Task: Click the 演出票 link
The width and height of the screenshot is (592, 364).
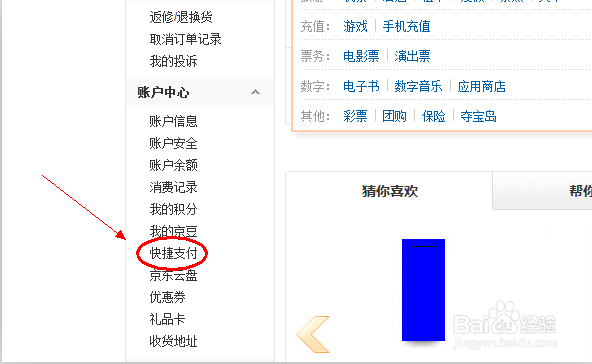Action: click(413, 56)
